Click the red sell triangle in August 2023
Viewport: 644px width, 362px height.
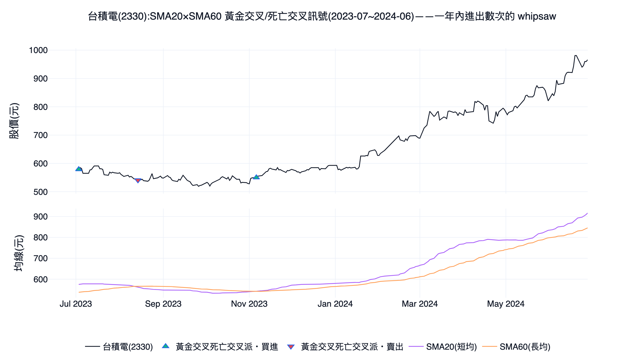coord(138,180)
